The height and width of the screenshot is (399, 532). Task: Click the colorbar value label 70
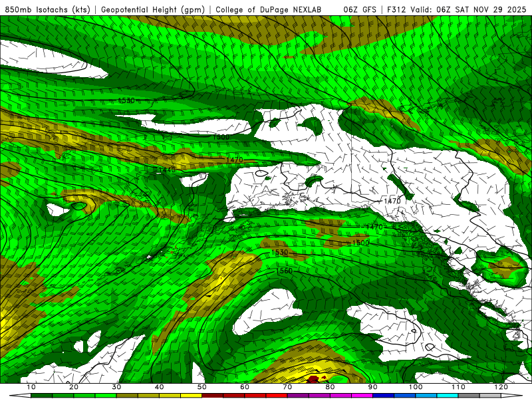click(x=287, y=387)
